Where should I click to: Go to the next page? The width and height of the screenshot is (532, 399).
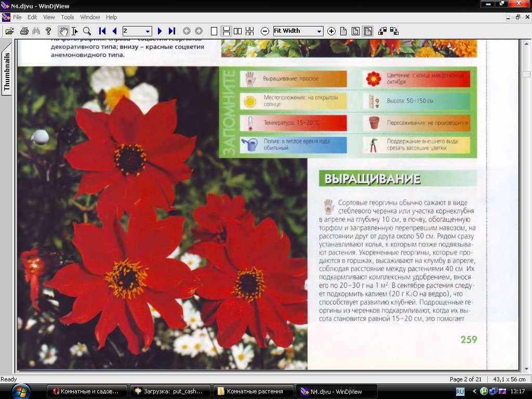[160, 31]
